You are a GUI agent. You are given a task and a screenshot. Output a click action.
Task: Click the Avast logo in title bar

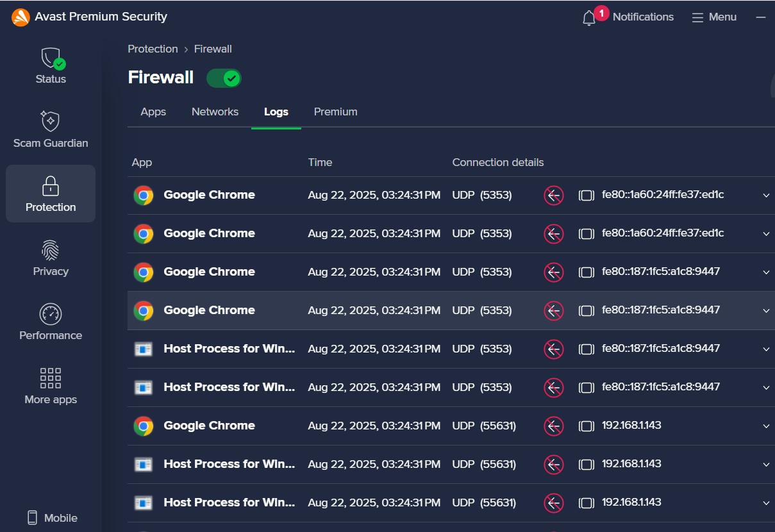click(21, 17)
